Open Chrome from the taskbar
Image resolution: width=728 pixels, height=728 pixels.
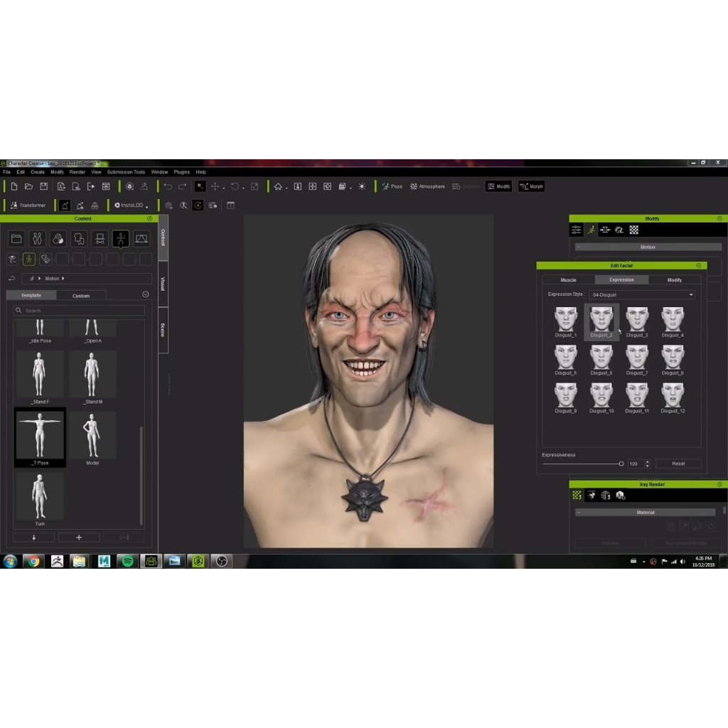coord(33,562)
